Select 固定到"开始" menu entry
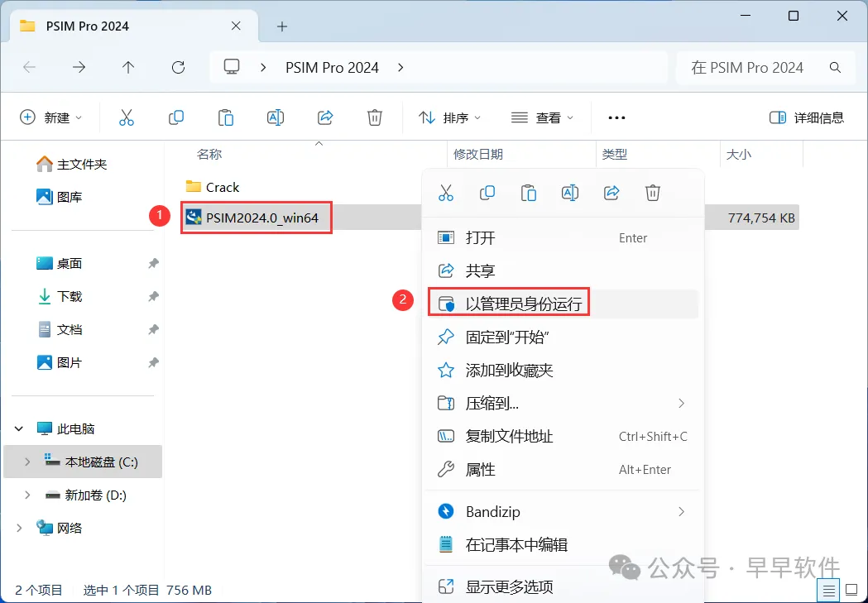Viewport: 868px width, 603px height. pyautogui.click(x=561, y=337)
